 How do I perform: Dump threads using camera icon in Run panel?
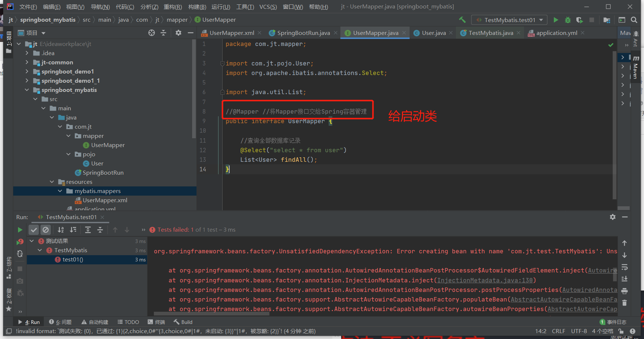pyautogui.click(x=20, y=281)
